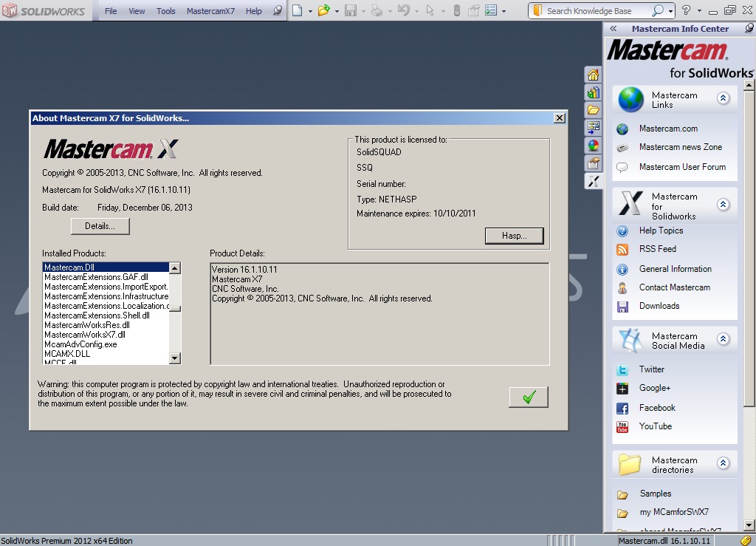Viewport: 756px width, 546px height.
Task: Open the Appearances color ball tab
Action: point(593,146)
